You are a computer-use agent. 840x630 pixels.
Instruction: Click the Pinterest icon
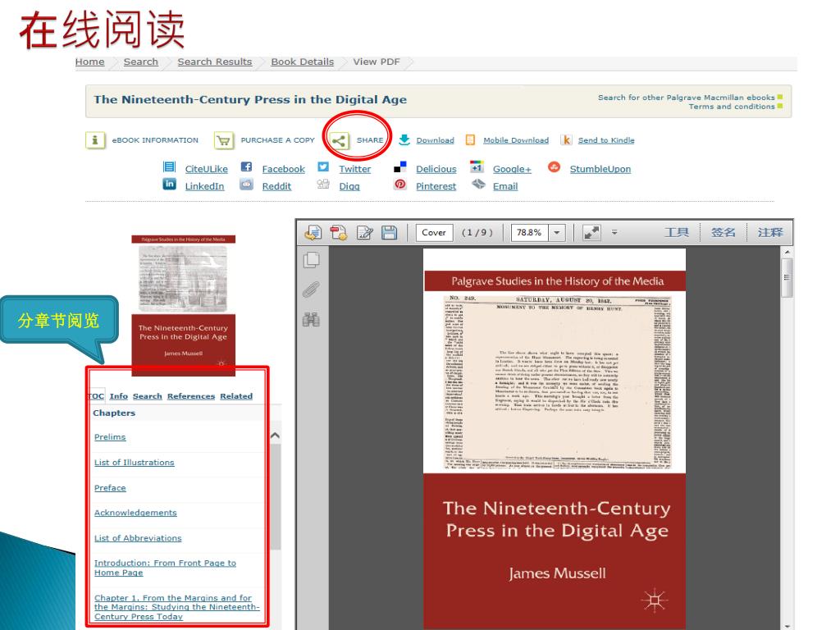[x=400, y=185]
